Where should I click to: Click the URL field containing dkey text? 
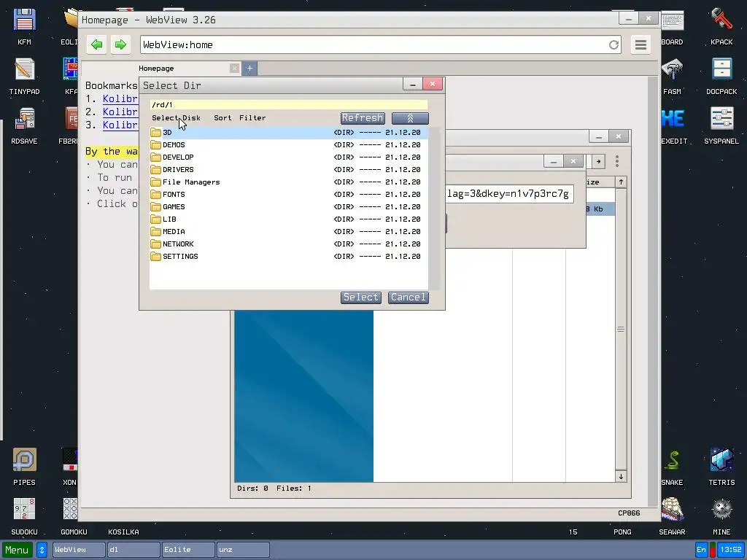pos(509,194)
